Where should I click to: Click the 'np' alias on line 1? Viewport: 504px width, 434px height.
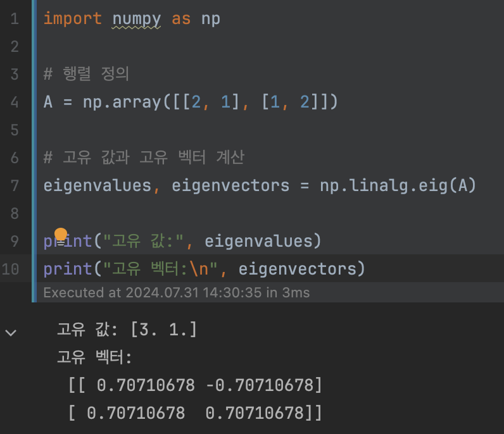211,20
